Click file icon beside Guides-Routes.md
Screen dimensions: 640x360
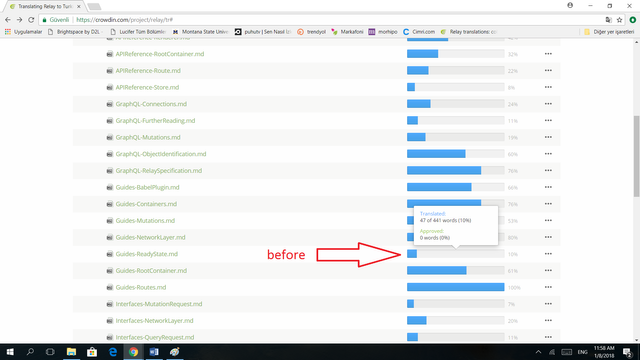point(109,288)
